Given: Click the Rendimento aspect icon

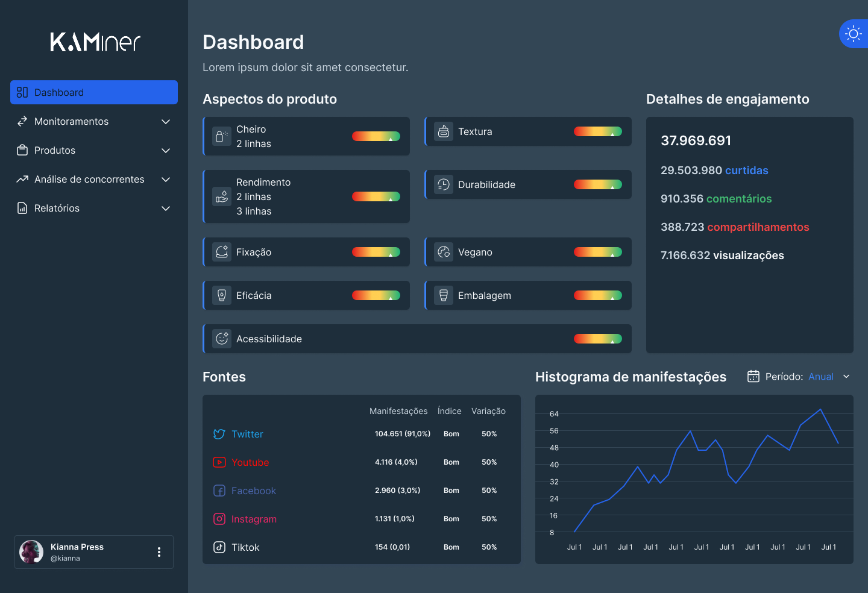Looking at the screenshot, I should 222,196.
